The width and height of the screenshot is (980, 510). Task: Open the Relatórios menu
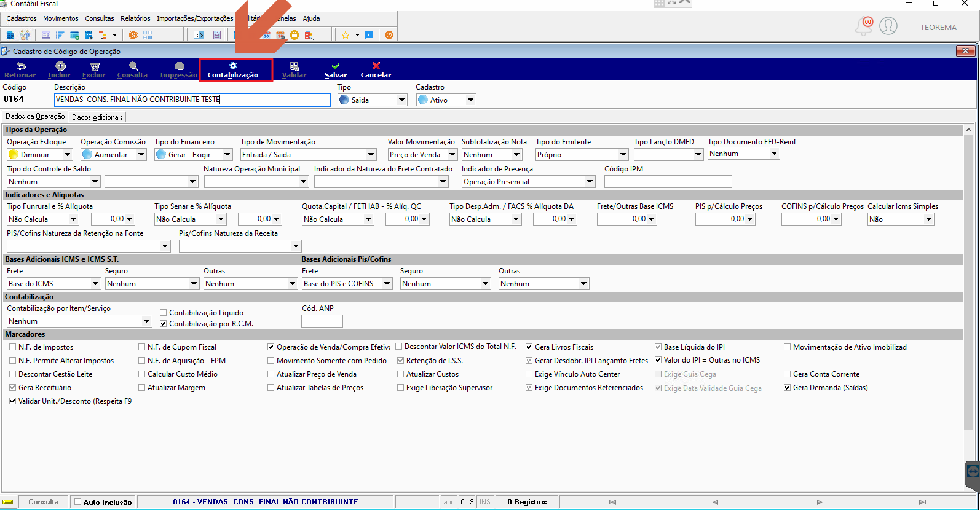coord(135,18)
